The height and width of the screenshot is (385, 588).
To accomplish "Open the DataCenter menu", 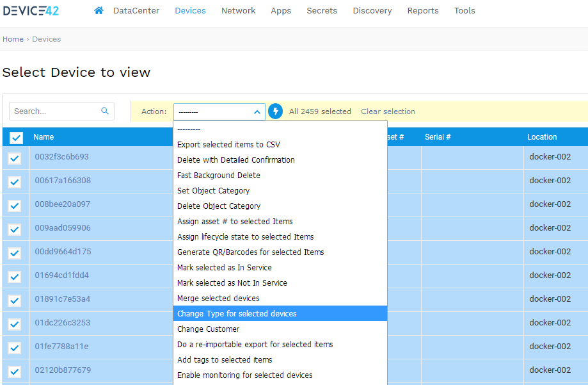I will pos(136,11).
